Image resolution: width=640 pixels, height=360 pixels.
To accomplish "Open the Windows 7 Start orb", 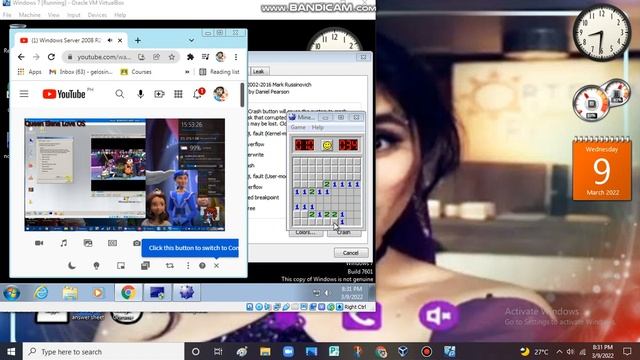I will click(11, 293).
